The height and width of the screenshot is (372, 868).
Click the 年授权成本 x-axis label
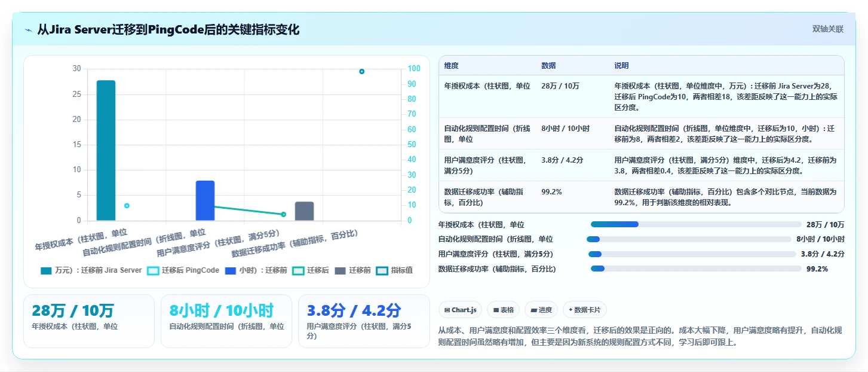(x=81, y=239)
